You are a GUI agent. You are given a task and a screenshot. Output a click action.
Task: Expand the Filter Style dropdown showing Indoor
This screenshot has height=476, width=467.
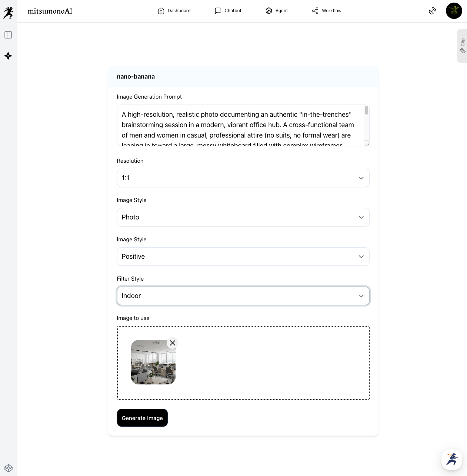click(x=243, y=296)
